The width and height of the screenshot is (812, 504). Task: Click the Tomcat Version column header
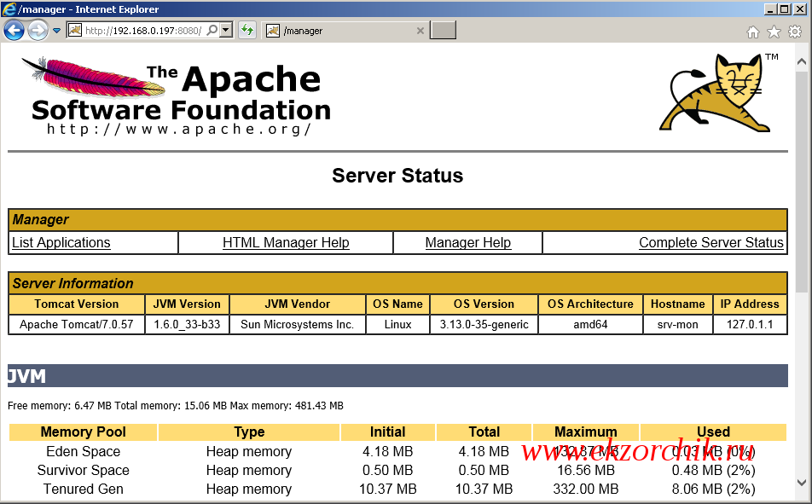coord(77,304)
